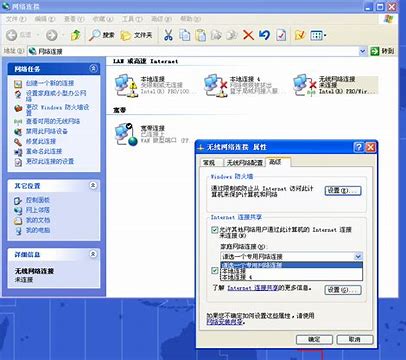
Task: Open the Forward button history dropdown arrow
Action: [x=62, y=35]
